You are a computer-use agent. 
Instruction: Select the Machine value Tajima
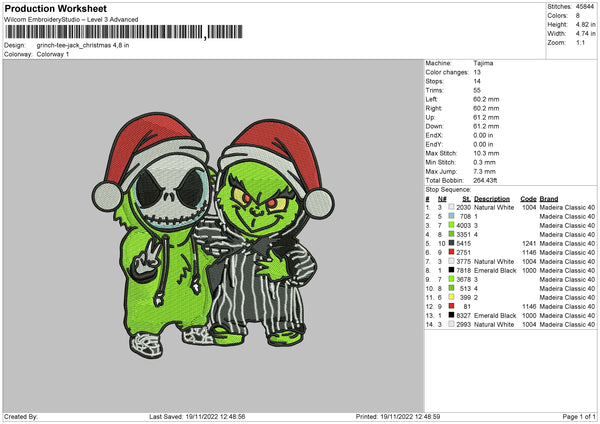483,63
